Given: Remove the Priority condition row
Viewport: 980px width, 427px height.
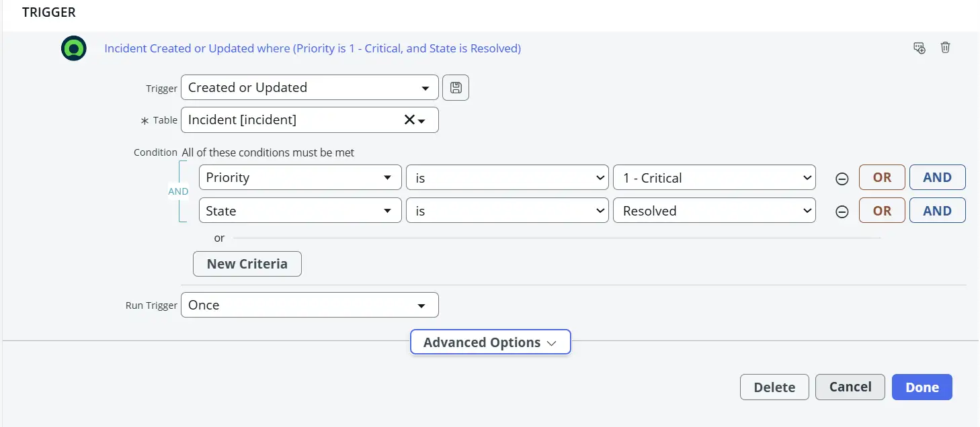Looking at the screenshot, I should click(x=842, y=179).
